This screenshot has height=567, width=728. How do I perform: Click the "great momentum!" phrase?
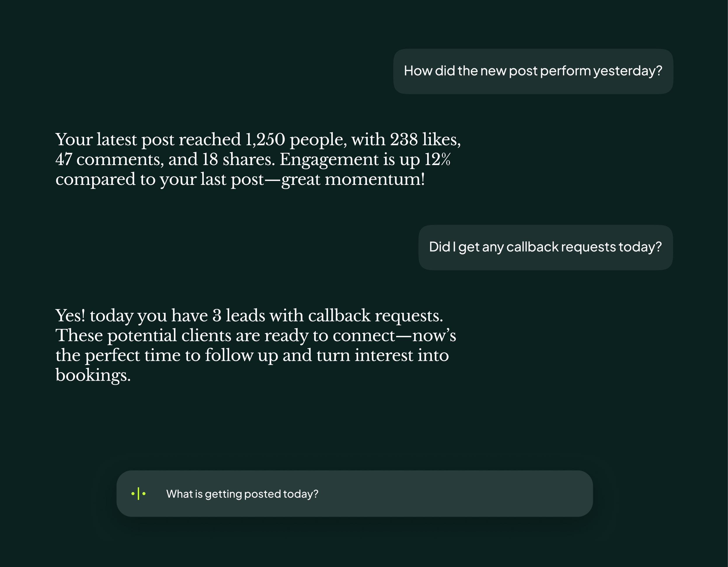[x=353, y=180]
